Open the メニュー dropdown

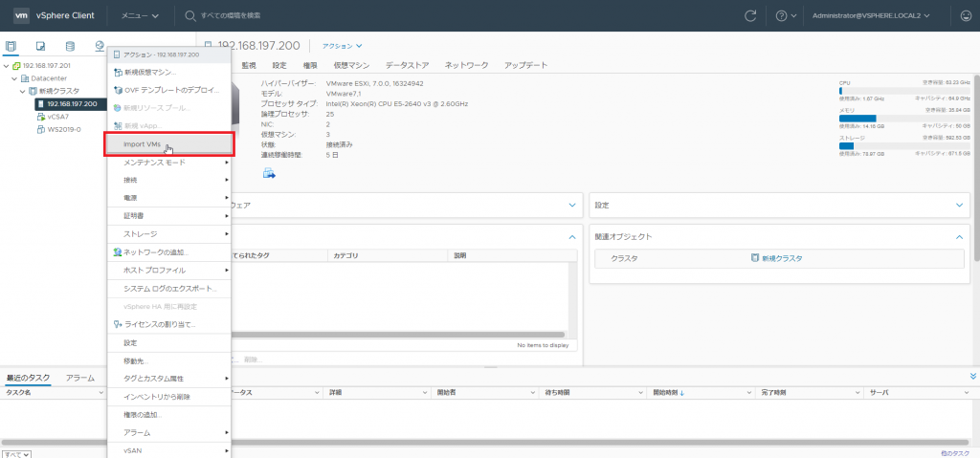pyautogui.click(x=140, y=15)
